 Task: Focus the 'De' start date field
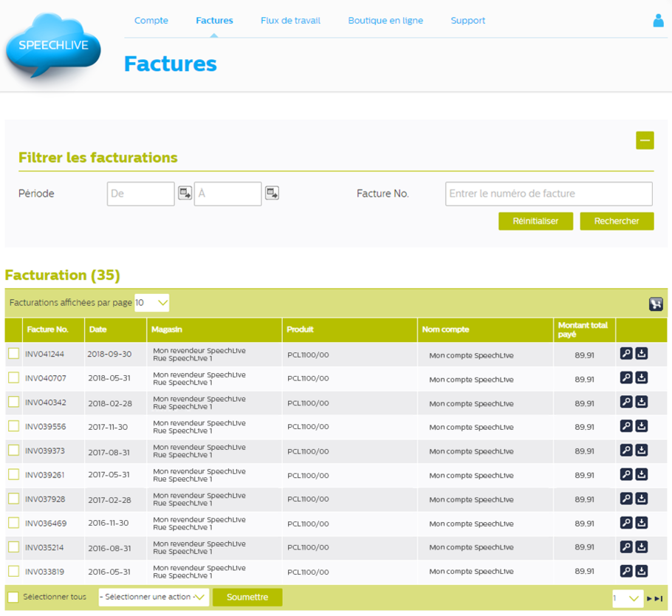pos(140,194)
